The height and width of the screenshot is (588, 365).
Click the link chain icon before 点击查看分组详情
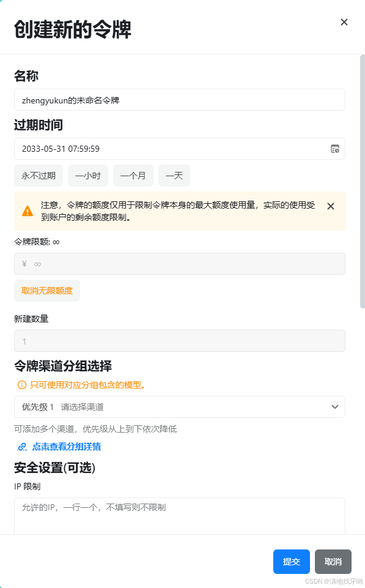(x=22, y=447)
